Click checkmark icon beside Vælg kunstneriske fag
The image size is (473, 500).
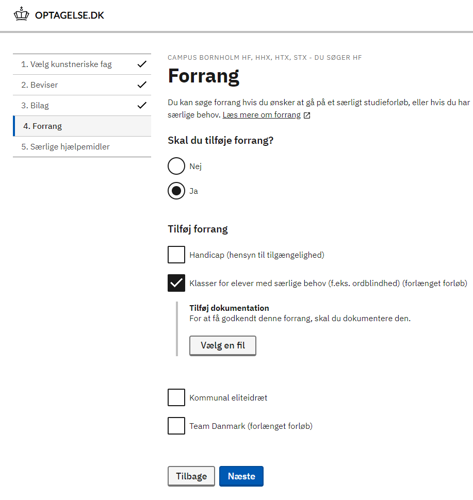[x=142, y=64]
